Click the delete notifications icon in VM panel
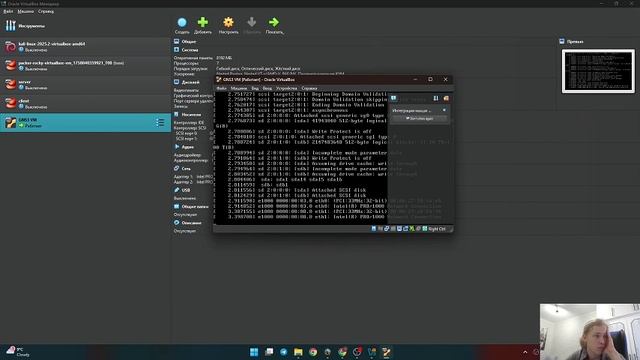Screen dimensions: 640x360 436,98
